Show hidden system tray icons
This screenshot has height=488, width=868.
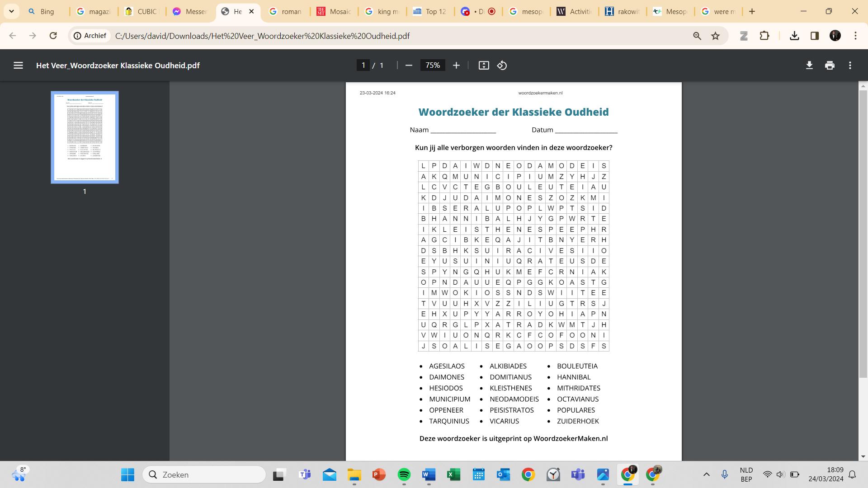tap(706, 474)
